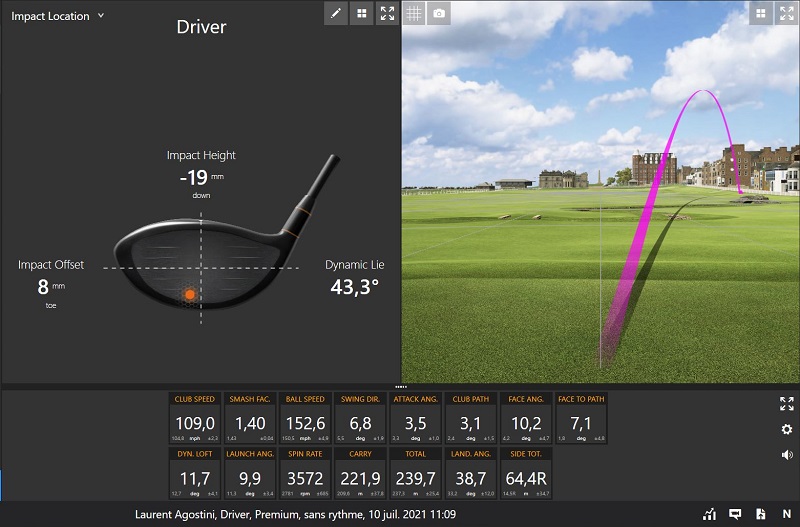Open the Impact Location dropdown

point(57,16)
